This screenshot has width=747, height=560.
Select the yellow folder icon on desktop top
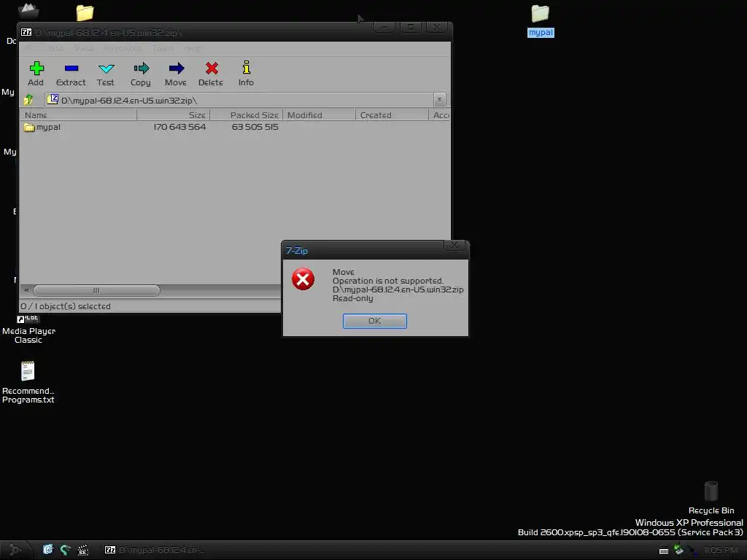pos(85,12)
